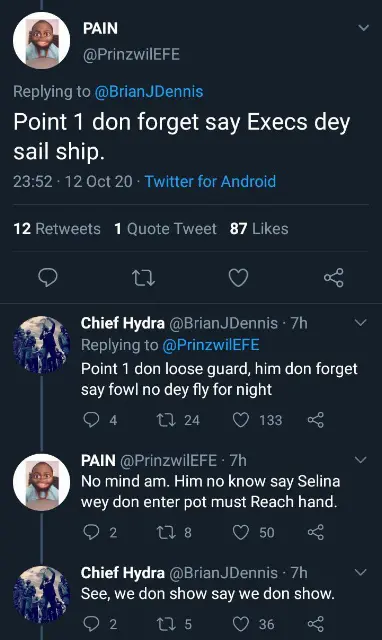
Task: Open Twitter for Android link
Action: click(x=211, y=181)
